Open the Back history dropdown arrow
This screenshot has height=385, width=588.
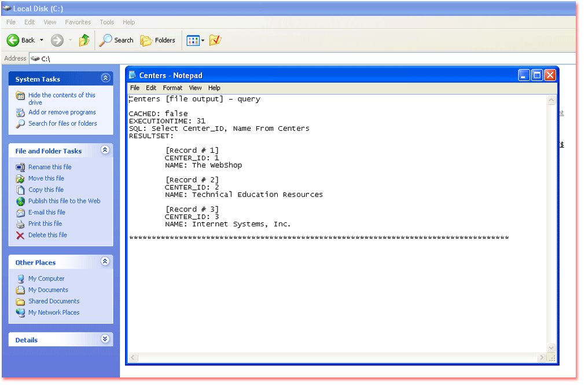[42, 40]
